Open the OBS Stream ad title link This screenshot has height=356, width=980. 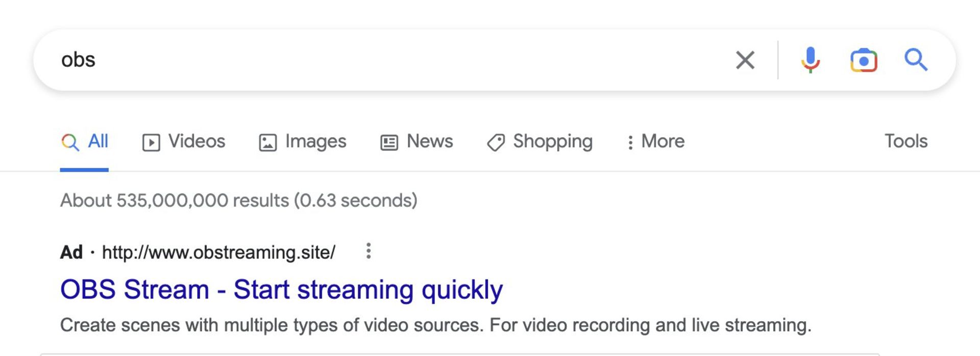281,290
